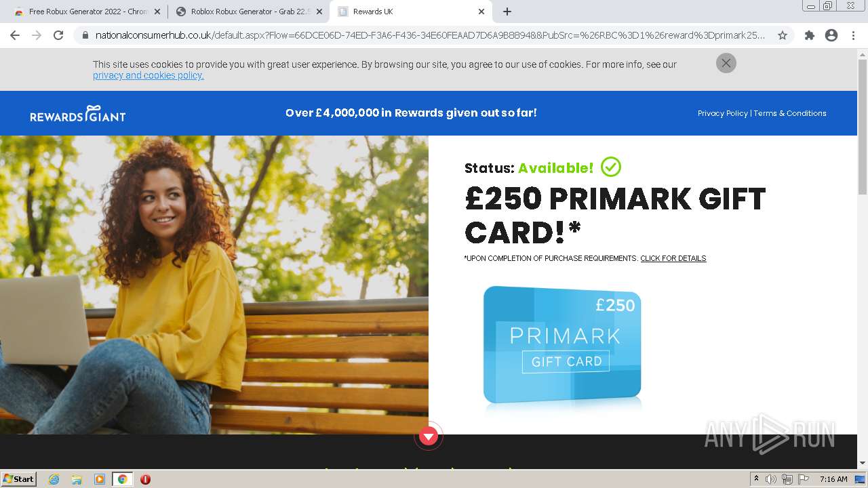Expand hidden system tray icons arrow
Image resolution: width=868 pixels, height=488 pixels.
(x=756, y=479)
